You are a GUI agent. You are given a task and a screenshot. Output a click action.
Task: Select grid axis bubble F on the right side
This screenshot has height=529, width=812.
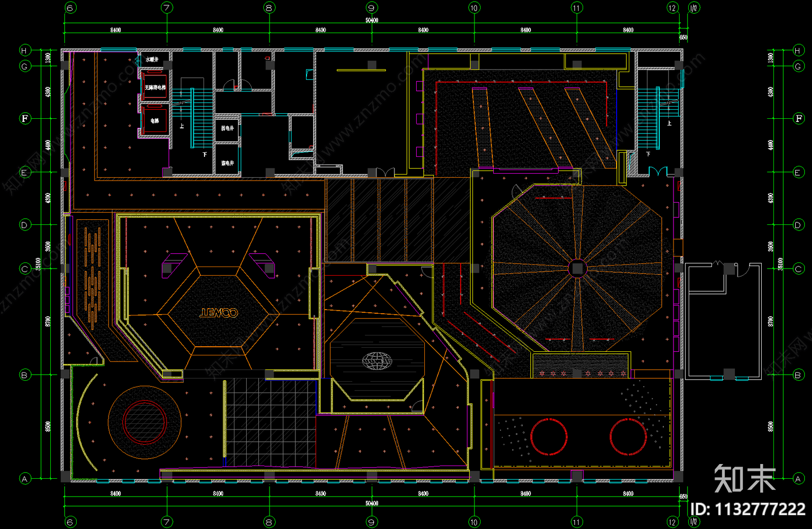[x=798, y=118]
